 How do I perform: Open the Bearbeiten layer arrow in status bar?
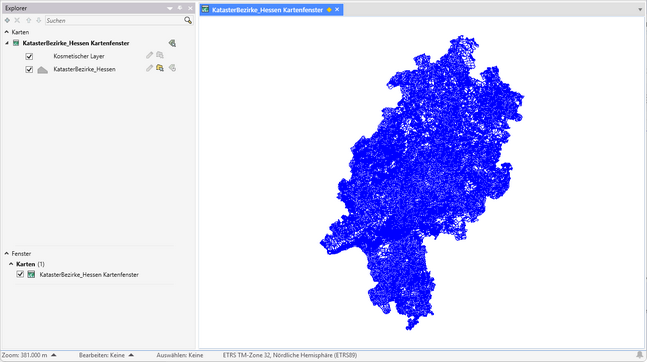(131, 355)
